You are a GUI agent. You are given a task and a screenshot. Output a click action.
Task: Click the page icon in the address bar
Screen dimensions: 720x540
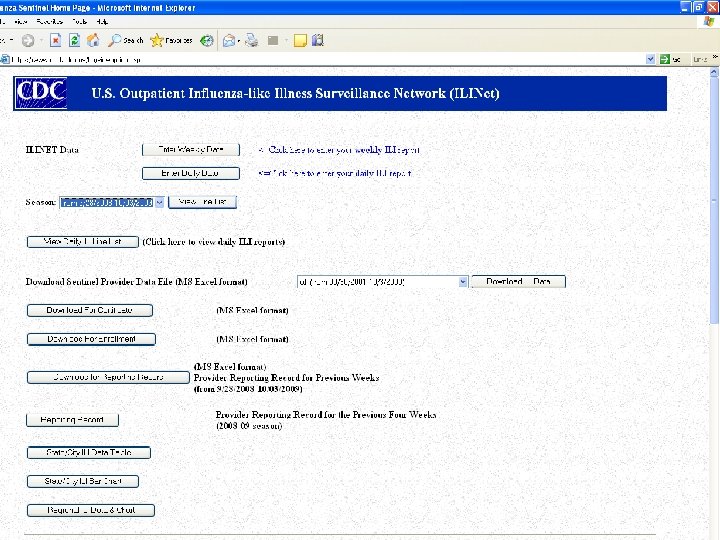(5, 59)
